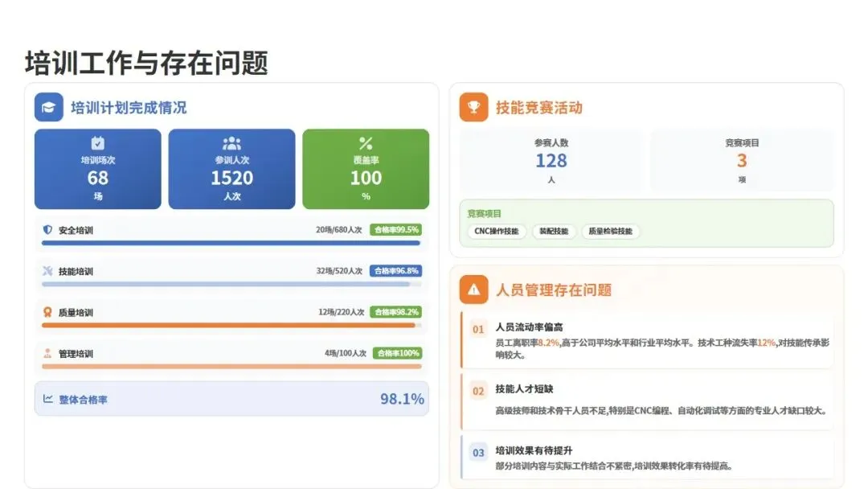Click the 20场/680人次 text
Image resolution: width=868 pixels, height=489 pixels.
[x=339, y=230]
